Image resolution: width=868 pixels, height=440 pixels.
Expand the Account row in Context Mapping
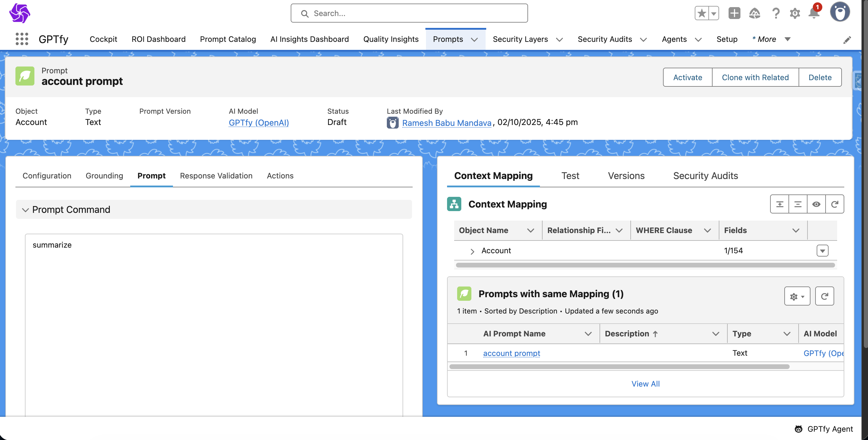(x=472, y=251)
